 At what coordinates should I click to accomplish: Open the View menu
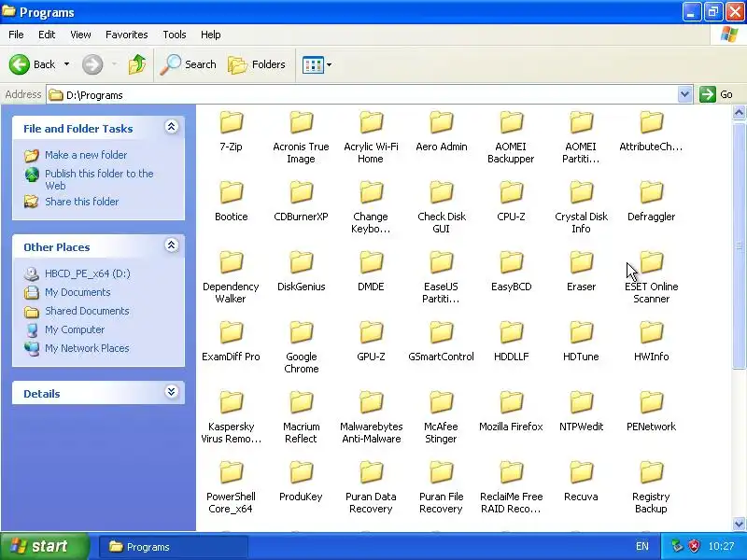point(80,35)
